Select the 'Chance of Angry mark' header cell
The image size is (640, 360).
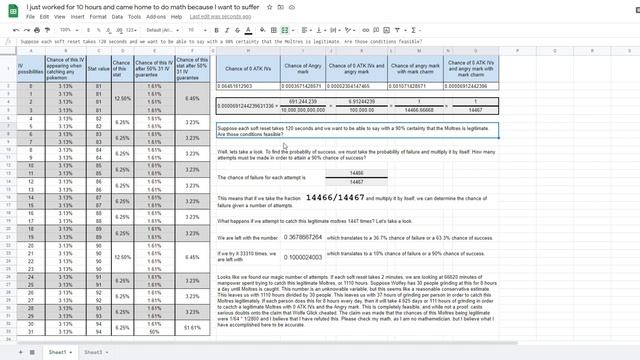tap(303, 69)
